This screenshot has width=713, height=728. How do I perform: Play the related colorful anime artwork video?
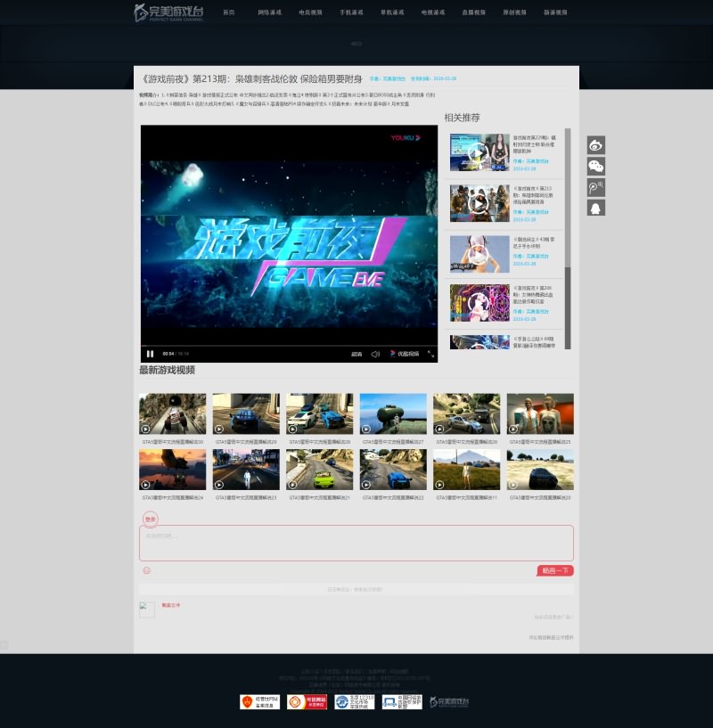pyautogui.click(x=479, y=303)
